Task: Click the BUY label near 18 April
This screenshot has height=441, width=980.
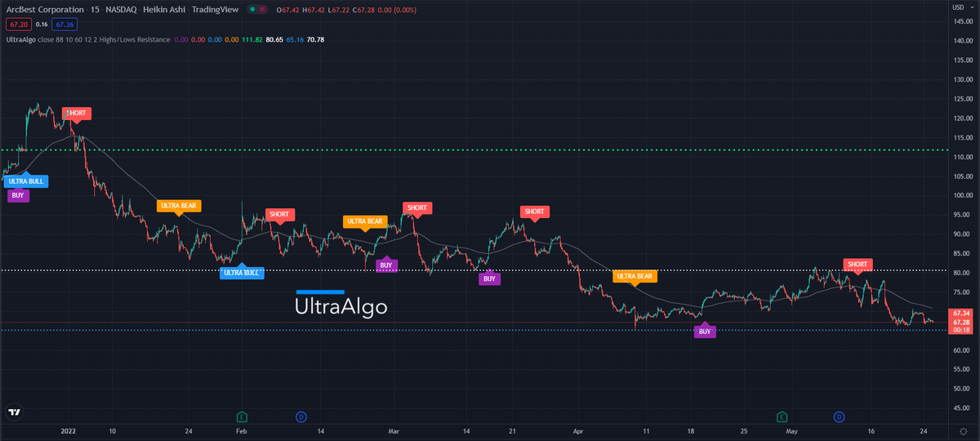Action: coord(705,332)
